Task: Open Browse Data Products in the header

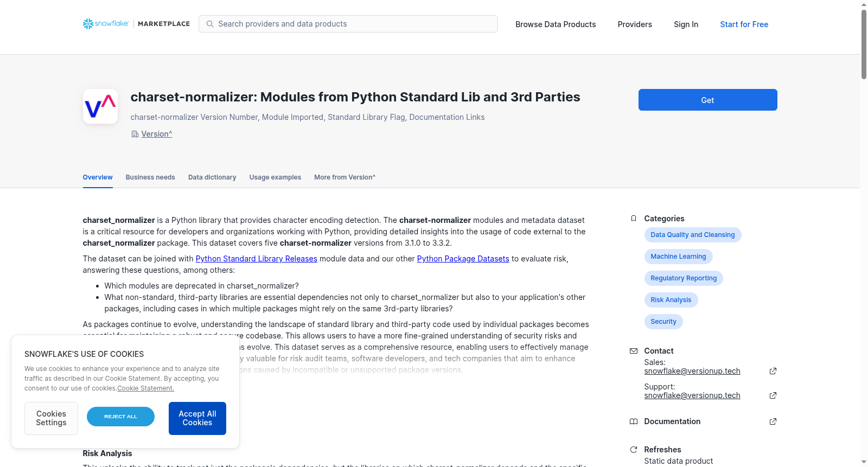Action: (556, 24)
